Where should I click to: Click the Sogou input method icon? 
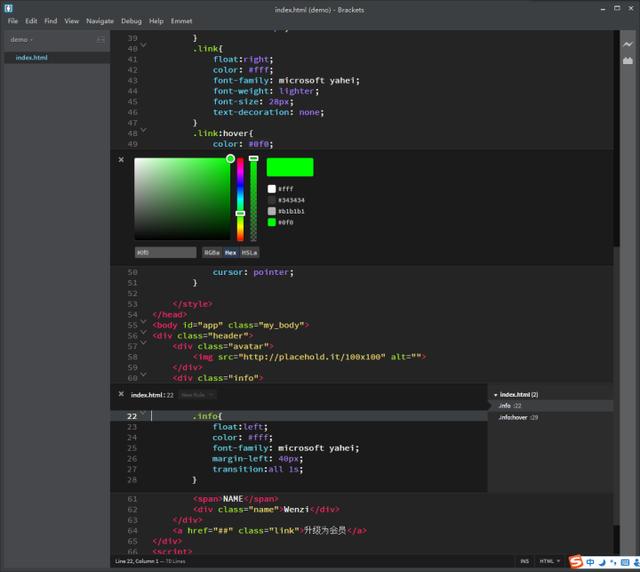point(576,562)
